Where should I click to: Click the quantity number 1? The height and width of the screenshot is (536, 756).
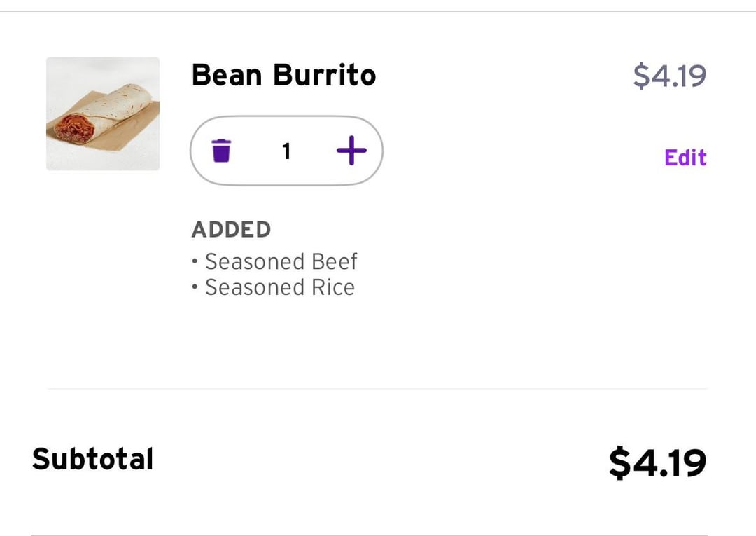[x=286, y=151]
